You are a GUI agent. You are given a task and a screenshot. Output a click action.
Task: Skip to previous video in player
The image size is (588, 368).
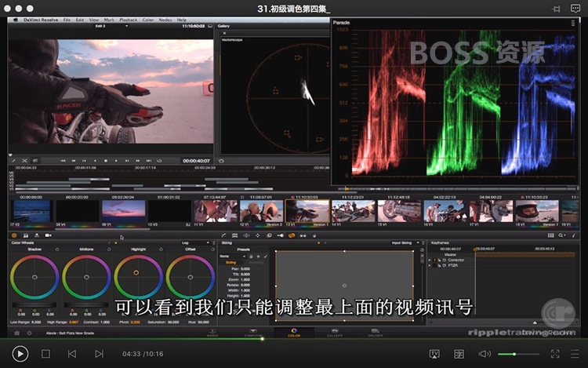[72, 354]
